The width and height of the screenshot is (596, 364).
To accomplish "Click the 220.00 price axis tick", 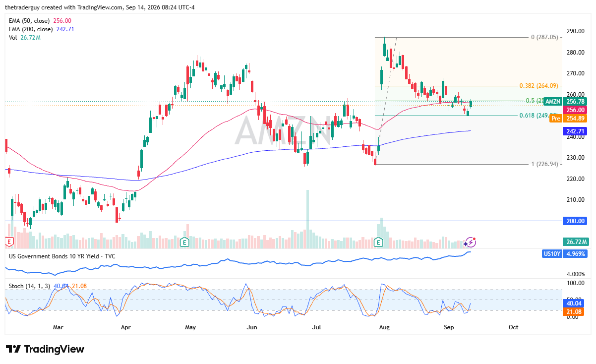I will pyautogui.click(x=576, y=179).
